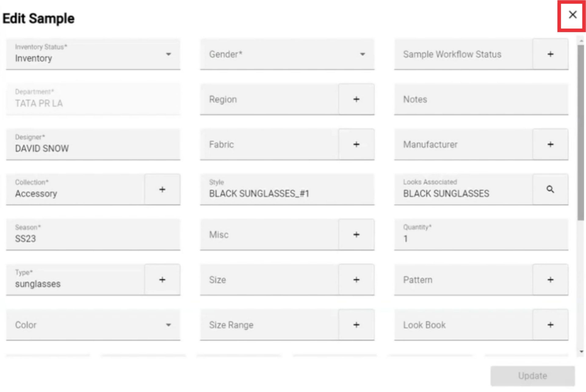The width and height of the screenshot is (586, 392).
Task: Add Misc entry using plus icon
Action: (x=356, y=234)
